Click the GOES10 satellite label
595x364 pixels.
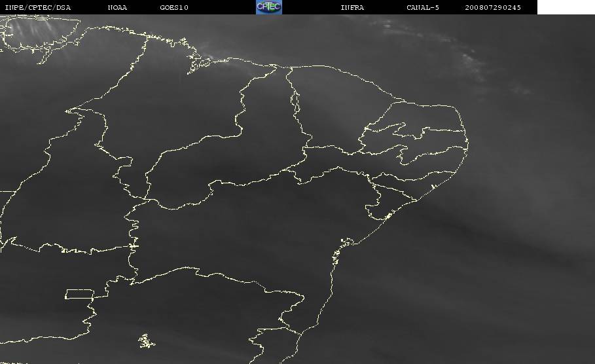point(174,7)
